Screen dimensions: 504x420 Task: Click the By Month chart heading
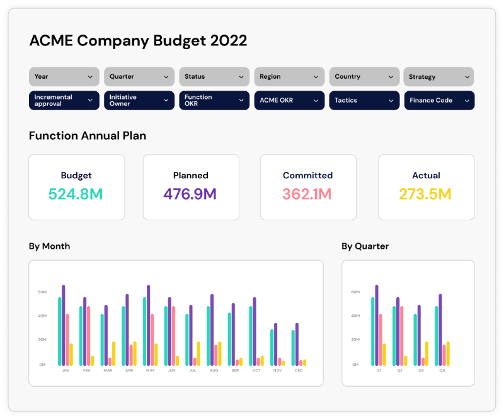click(x=50, y=246)
